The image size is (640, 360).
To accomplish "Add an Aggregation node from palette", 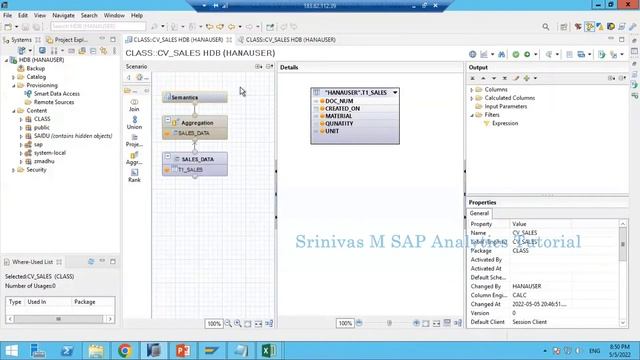I will (134, 158).
